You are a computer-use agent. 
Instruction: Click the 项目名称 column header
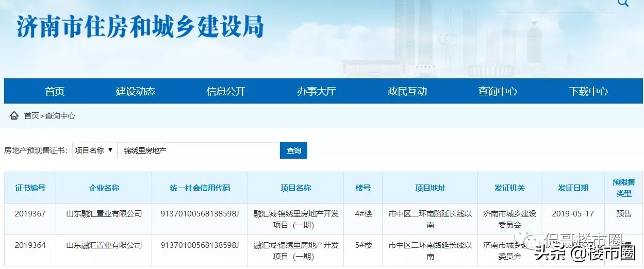pos(295,188)
